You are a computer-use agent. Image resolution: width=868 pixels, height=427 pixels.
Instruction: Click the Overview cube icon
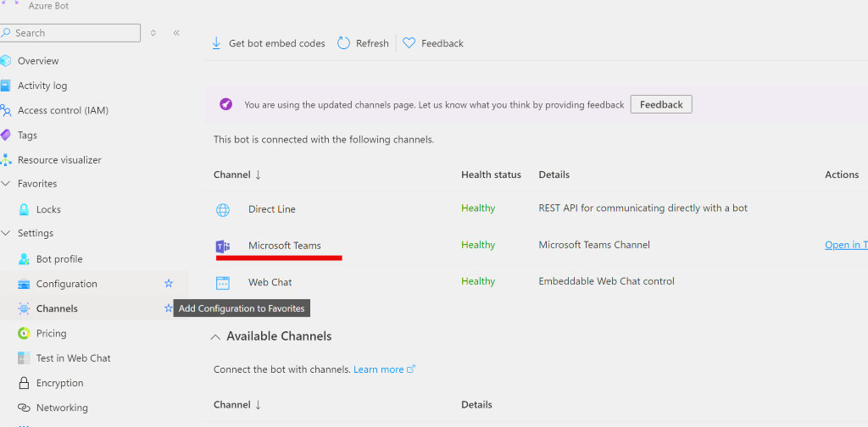(x=6, y=61)
